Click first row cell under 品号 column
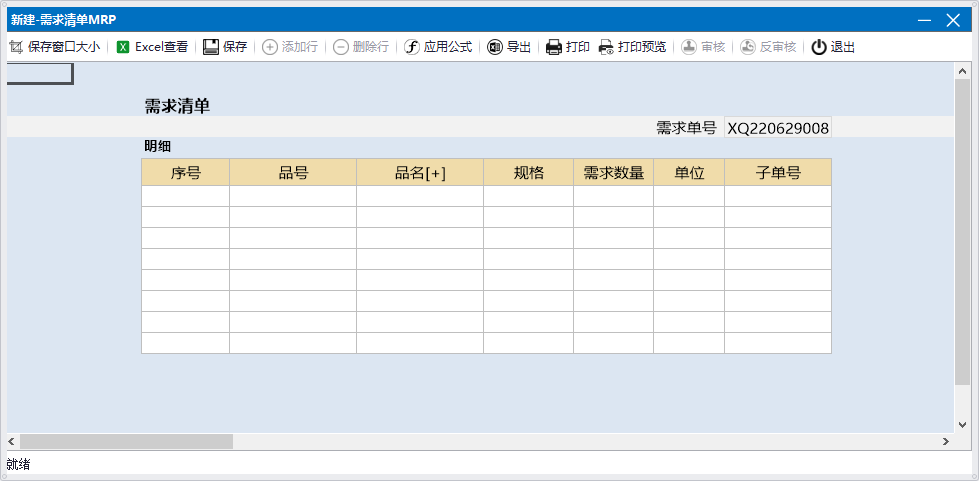This screenshot has width=979, height=481. [x=293, y=196]
